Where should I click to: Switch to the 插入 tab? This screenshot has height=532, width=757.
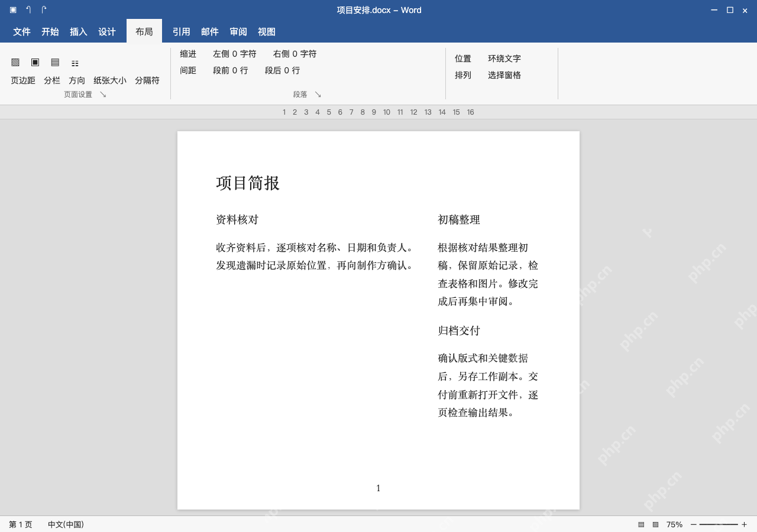coord(79,32)
